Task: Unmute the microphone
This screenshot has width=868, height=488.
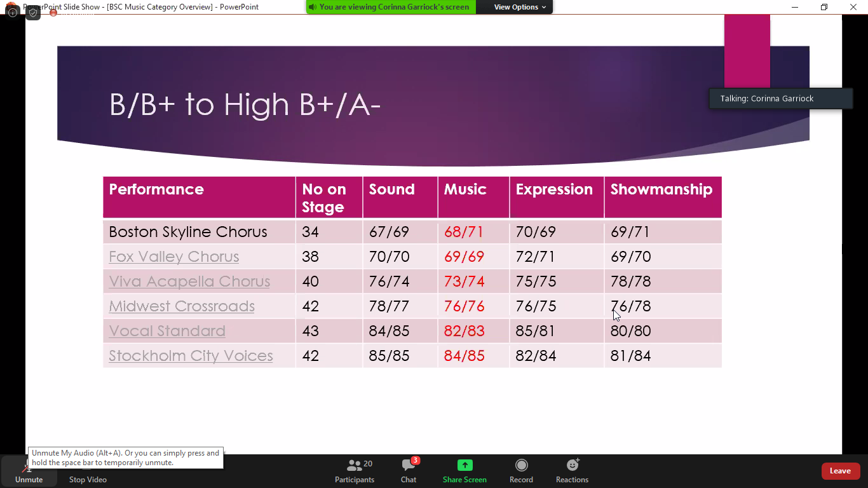Action: tap(29, 471)
